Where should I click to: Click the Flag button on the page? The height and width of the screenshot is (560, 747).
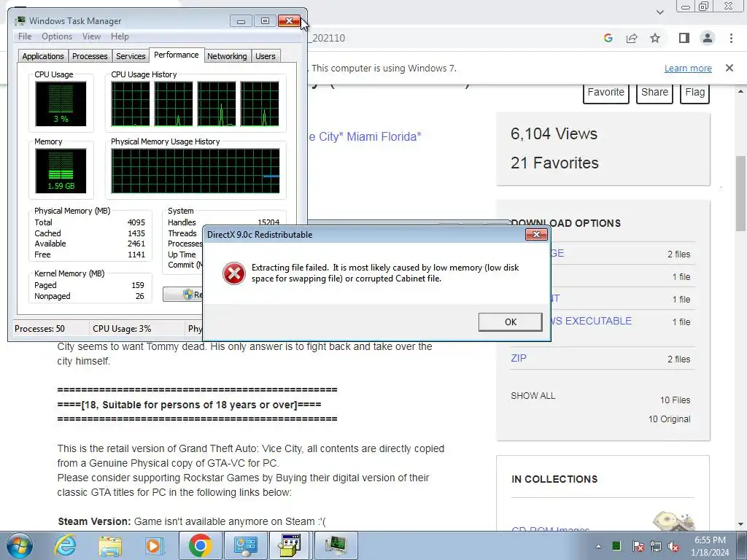[695, 93]
